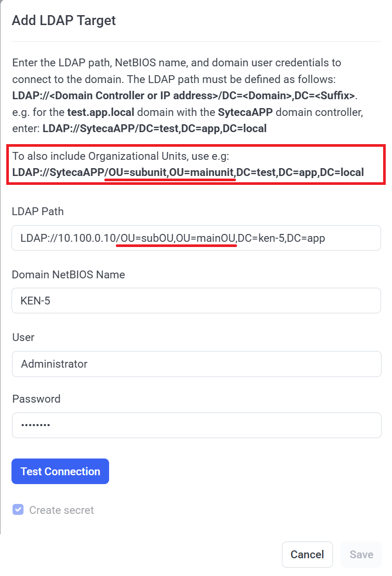Image resolution: width=392 pixels, height=576 pixels.
Task: Click the Password field label
Action: pos(36,398)
